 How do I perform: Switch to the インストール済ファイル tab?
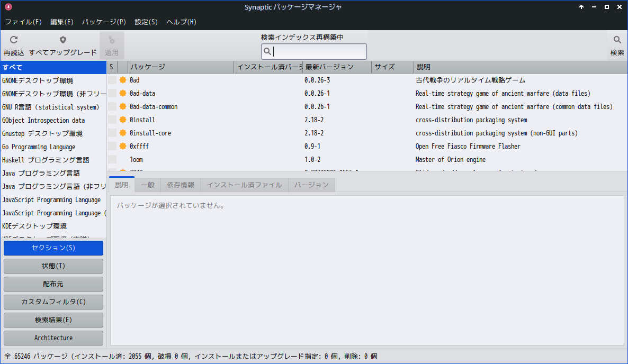[244, 185]
